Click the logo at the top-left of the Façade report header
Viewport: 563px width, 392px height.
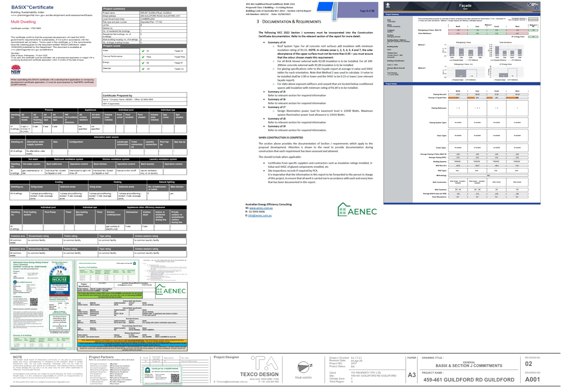point(388,6)
